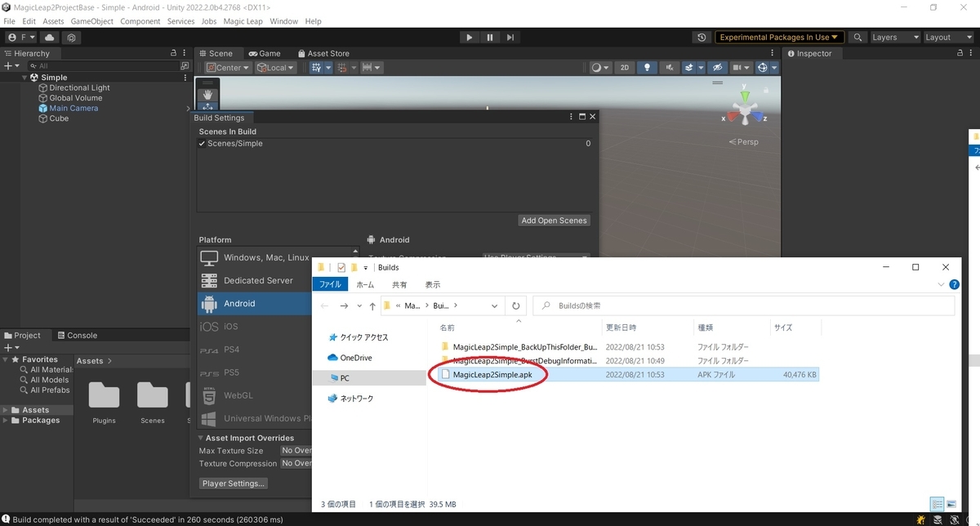This screenshot has width=980, height=526.
Task: Open the GameObject menu
Action: point(92,21)
